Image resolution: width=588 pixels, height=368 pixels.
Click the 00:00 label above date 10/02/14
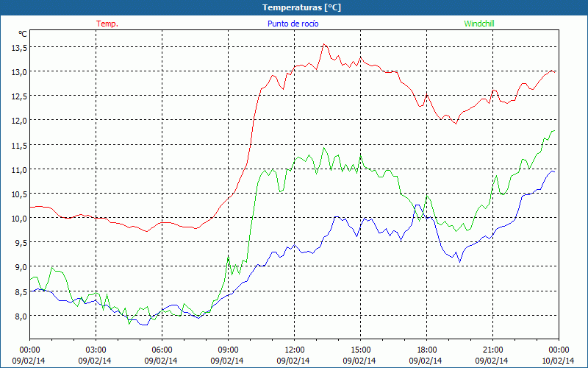[559, 350]
